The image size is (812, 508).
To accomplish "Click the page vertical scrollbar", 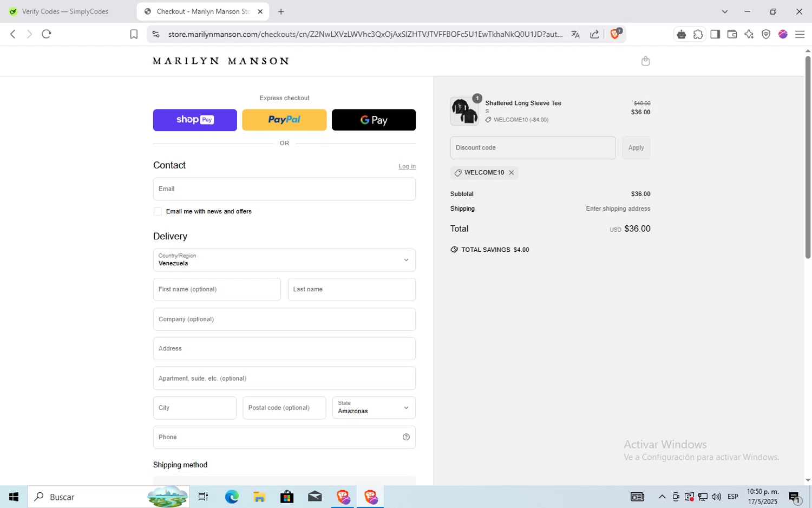I will pyautogui.click(x=808, y=157).
